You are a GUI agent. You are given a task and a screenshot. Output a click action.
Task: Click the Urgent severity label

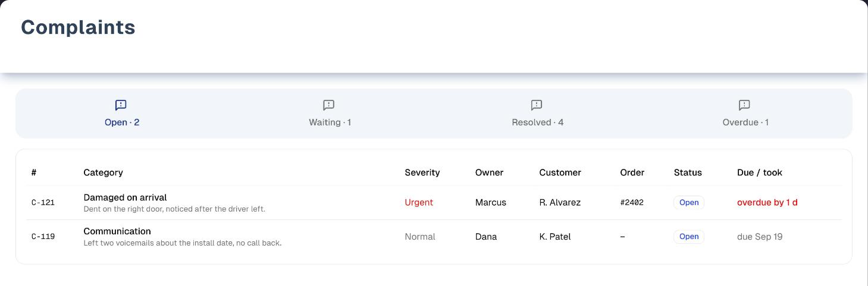pyautogui.click(x=419, y=203)
